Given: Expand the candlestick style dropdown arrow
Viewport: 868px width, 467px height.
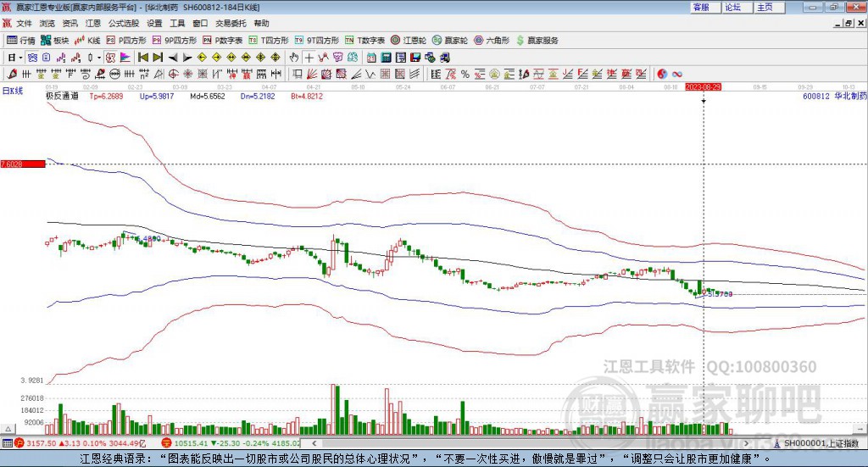Looking at the screenshot, I should (98, 58).
